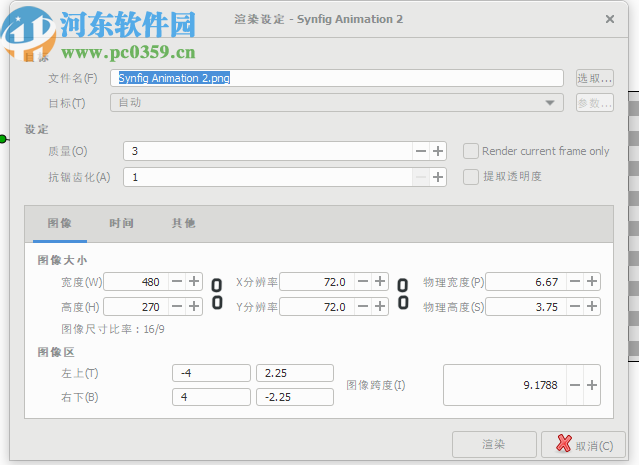Click the 右下(B) Y field showing -2.25

(x=295, y=397)
